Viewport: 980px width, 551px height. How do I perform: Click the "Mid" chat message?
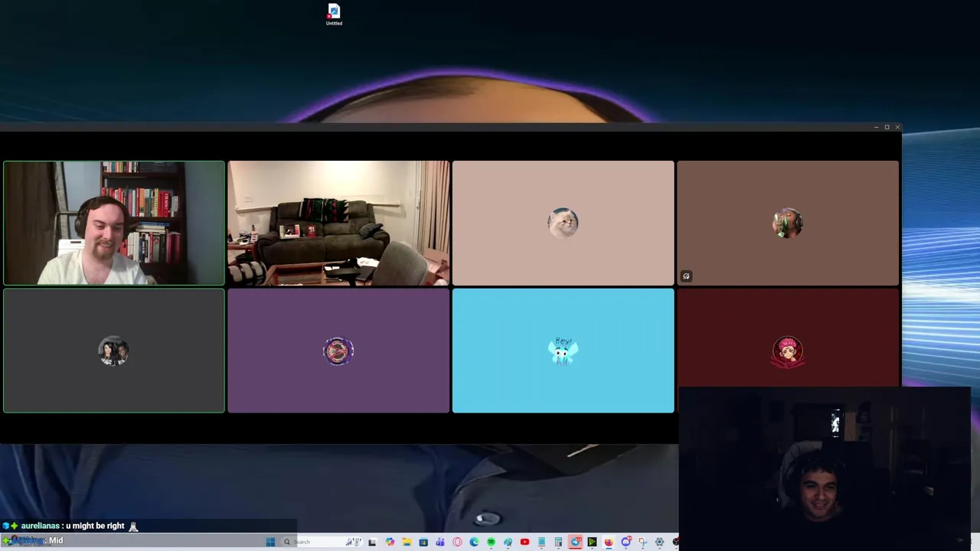pos(56,540)
